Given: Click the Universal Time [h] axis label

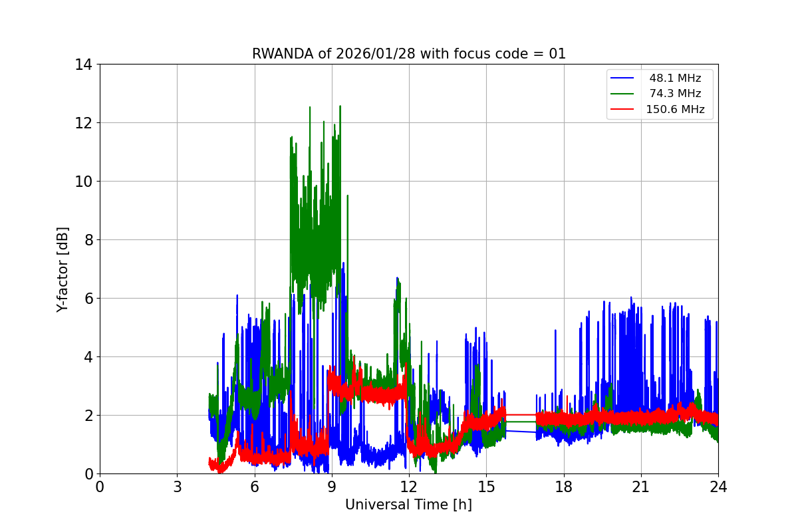Looking at the screenshot, I should (x=408, y=505).
